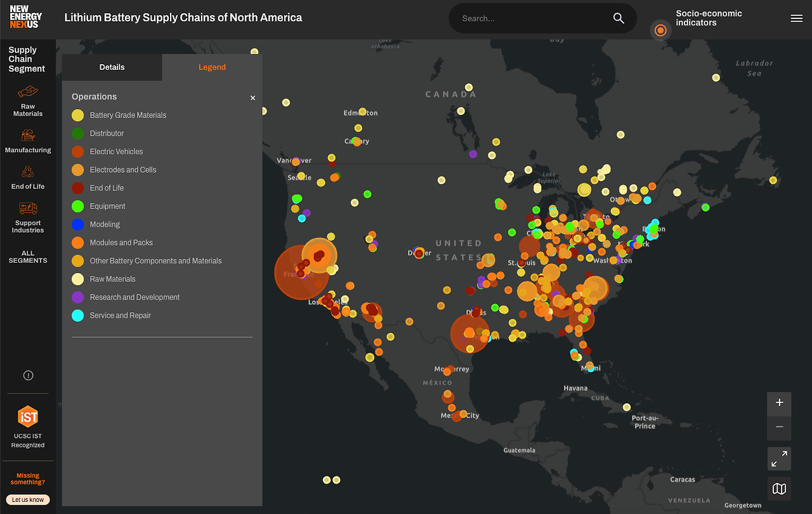Click the Raw Materials legend swatch
Image resolution: width=812 pixels, height=514 pixels.
(77, 279)
